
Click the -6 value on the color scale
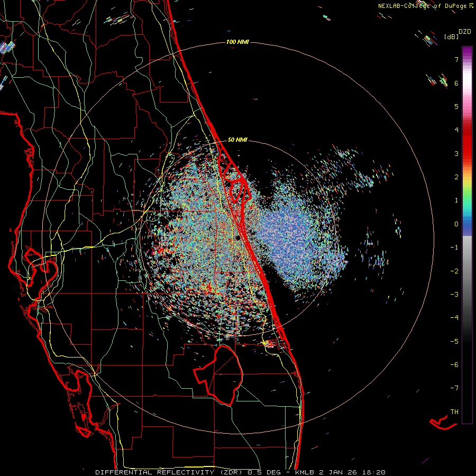tap(454, 365)
